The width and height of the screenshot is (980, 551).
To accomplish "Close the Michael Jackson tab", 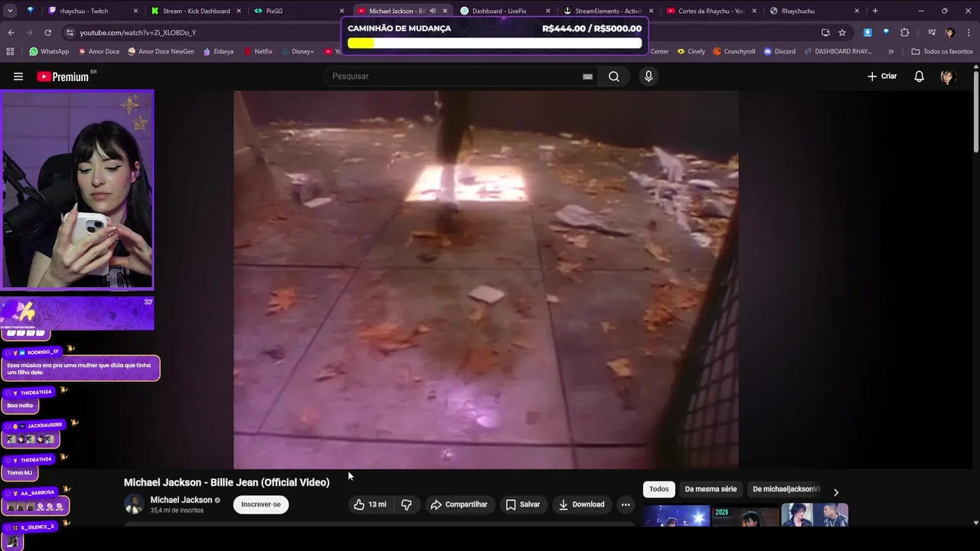I will coord(445,11).
